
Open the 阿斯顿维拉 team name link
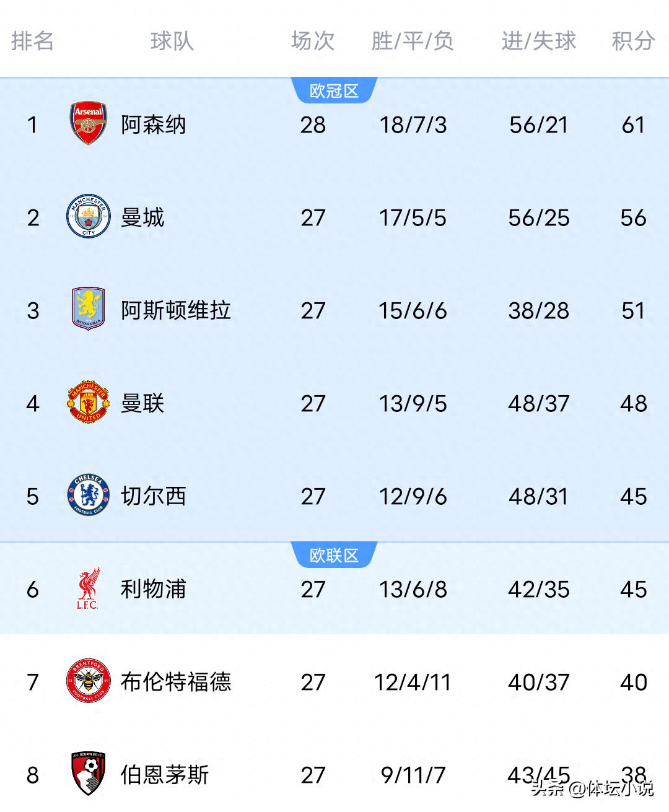tap(175, 310)
